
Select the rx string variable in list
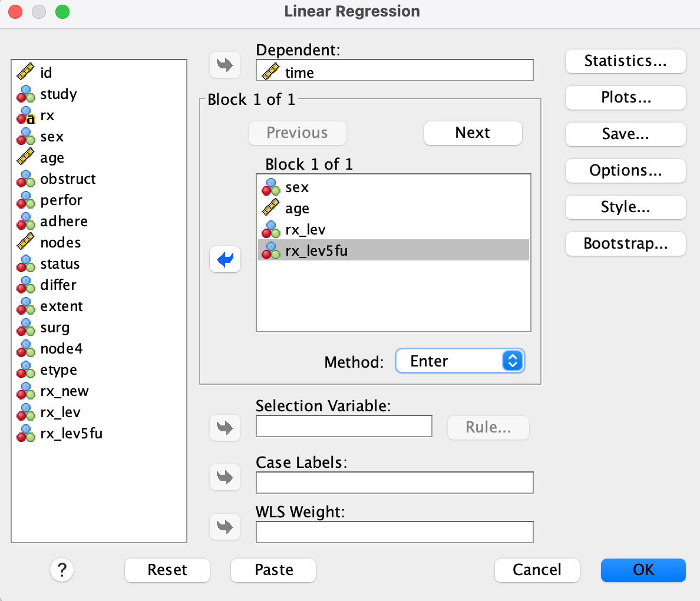click(x=47, y=115)
